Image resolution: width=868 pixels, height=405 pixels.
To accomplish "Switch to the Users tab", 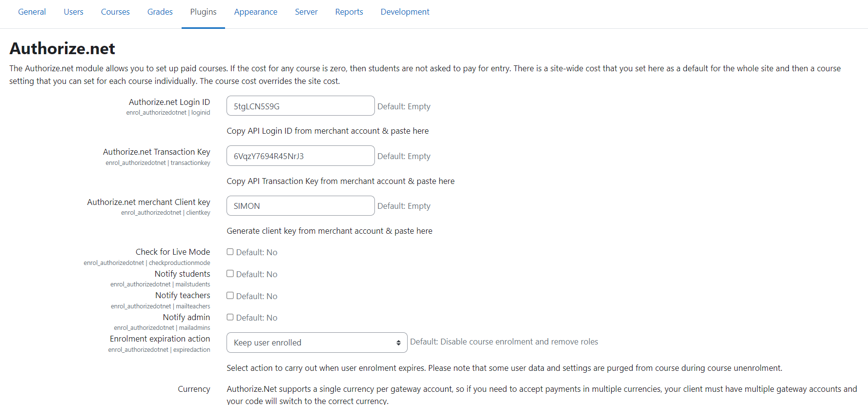I will click(73, 12).
